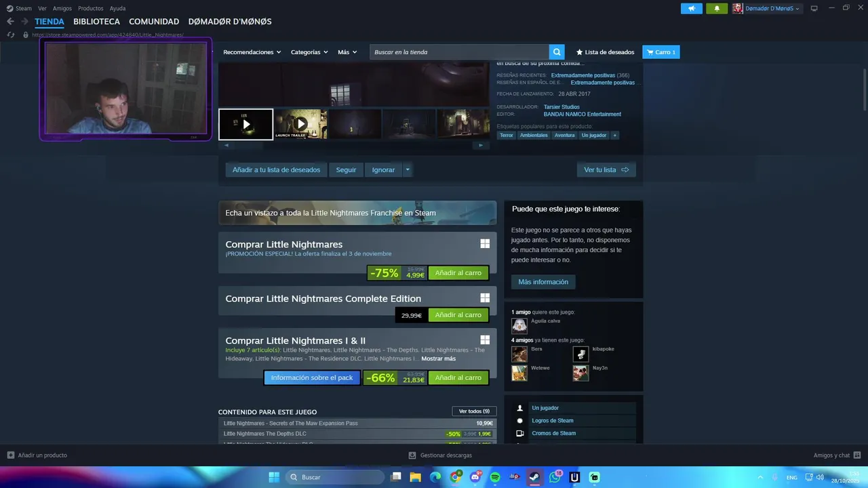Expand the Recomendaciones dropdown

click(x=252, y=52)
